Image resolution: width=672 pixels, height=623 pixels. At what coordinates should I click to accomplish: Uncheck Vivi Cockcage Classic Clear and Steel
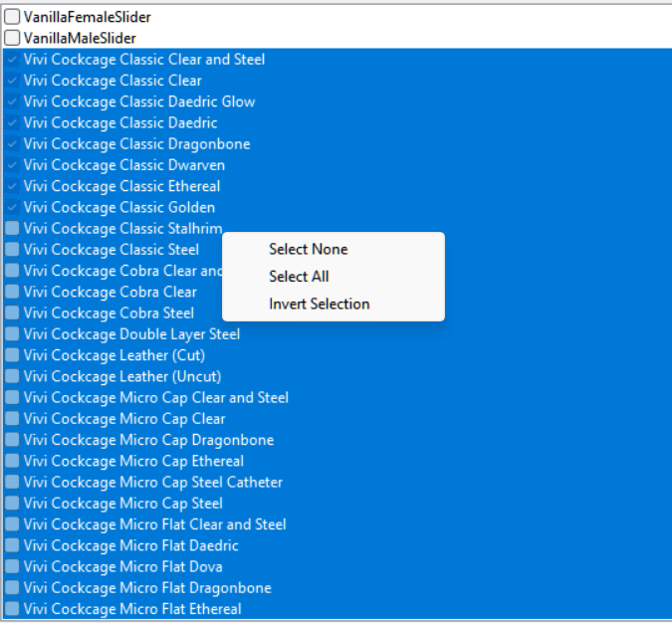pos(12,59)
